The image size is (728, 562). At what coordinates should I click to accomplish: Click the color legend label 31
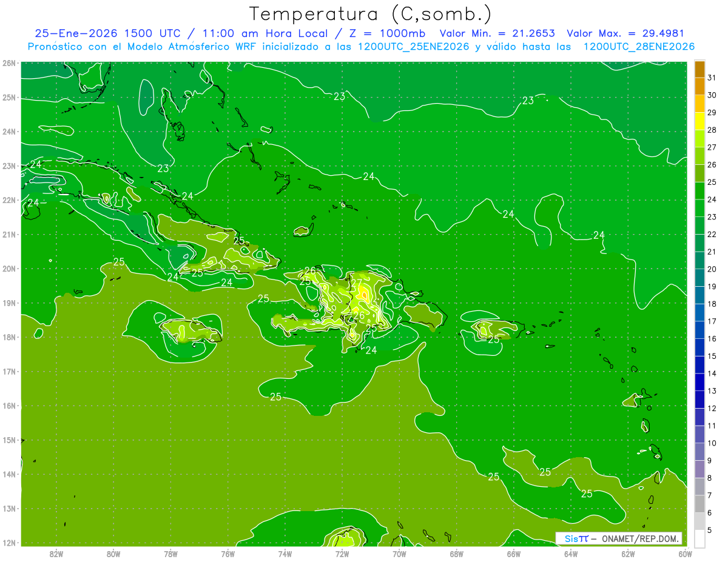click(x=712, y=78)
